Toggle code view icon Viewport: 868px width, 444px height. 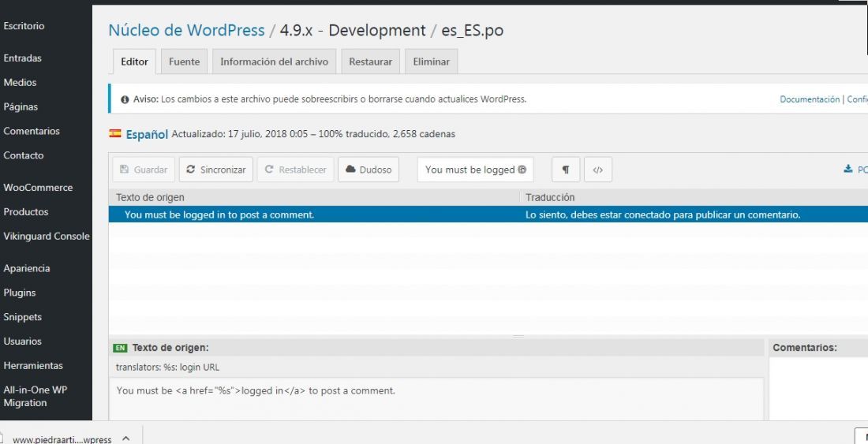[598, 170]
